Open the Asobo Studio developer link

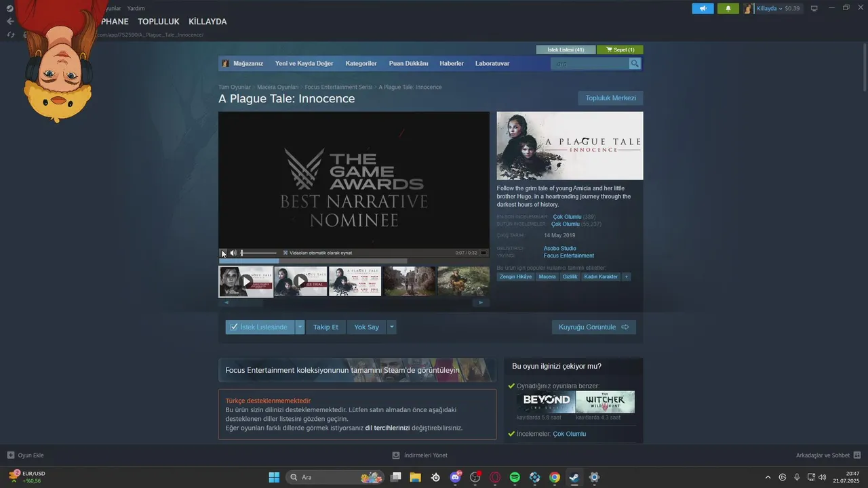559,249
